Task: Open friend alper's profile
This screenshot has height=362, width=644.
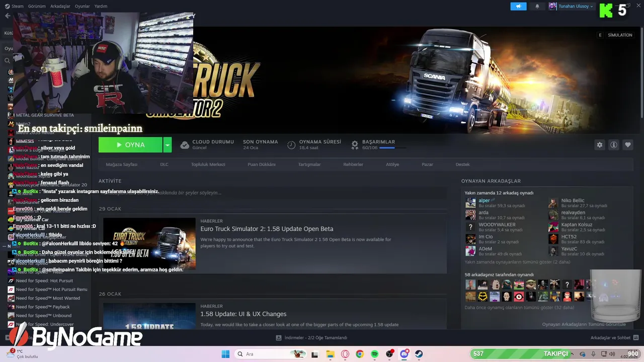Action: coord(485,201)
